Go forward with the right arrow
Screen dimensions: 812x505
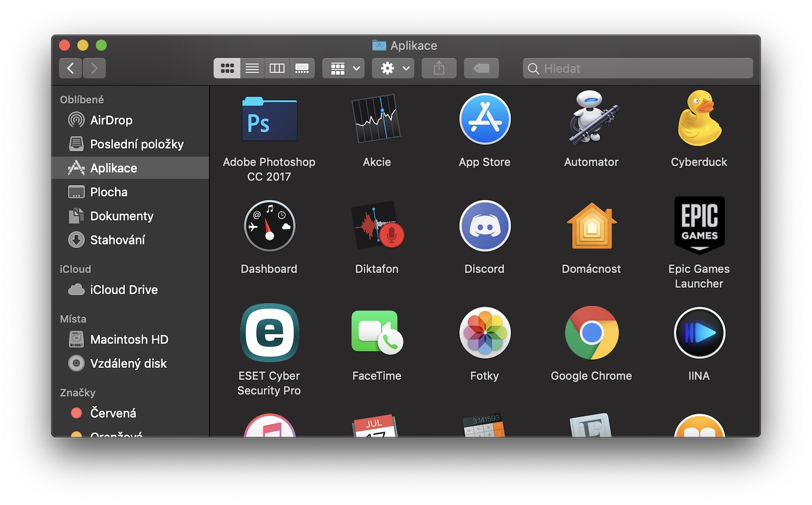[94, 69]
